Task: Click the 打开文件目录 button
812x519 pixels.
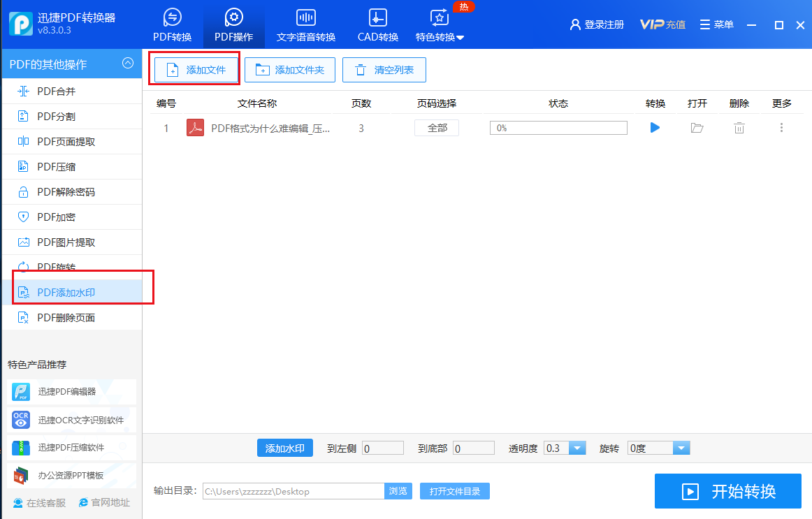Action: pyautogui.click(x=455, y=491)
